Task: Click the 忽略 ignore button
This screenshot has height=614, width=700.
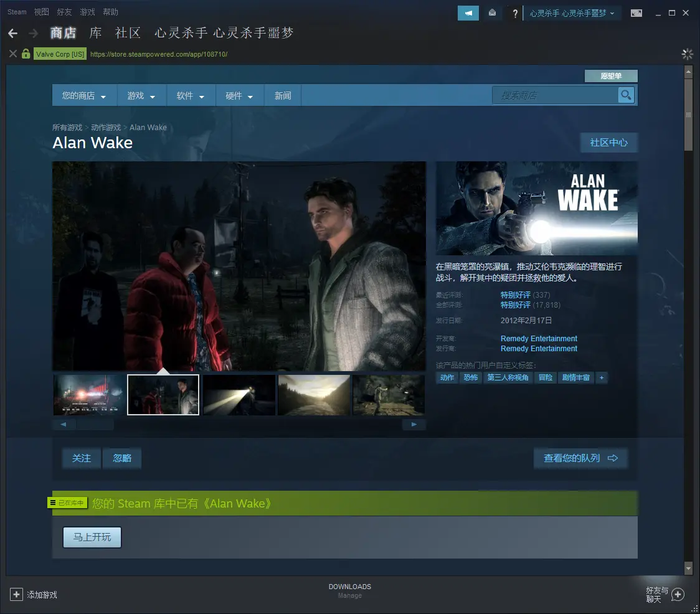Action: 122,458
